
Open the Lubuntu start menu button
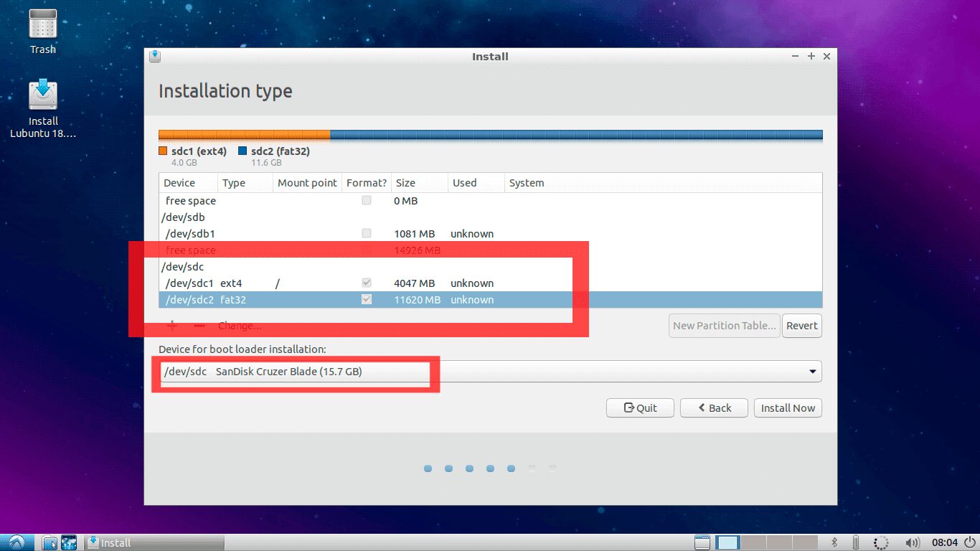click(x=17, y=542)
